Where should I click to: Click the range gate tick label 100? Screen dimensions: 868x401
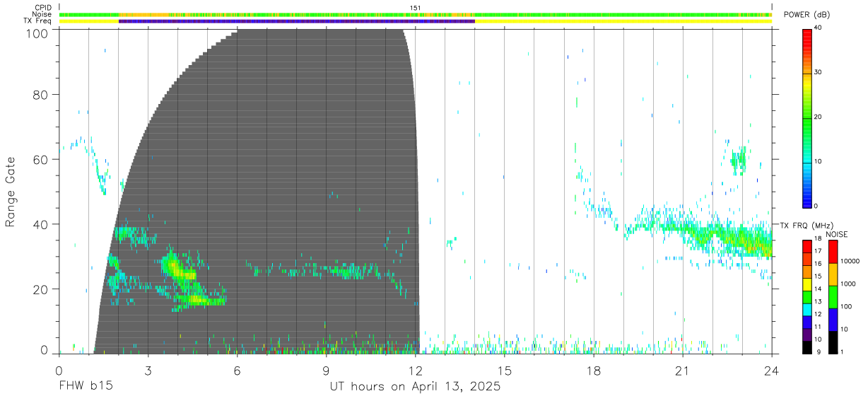pos(37,33)
